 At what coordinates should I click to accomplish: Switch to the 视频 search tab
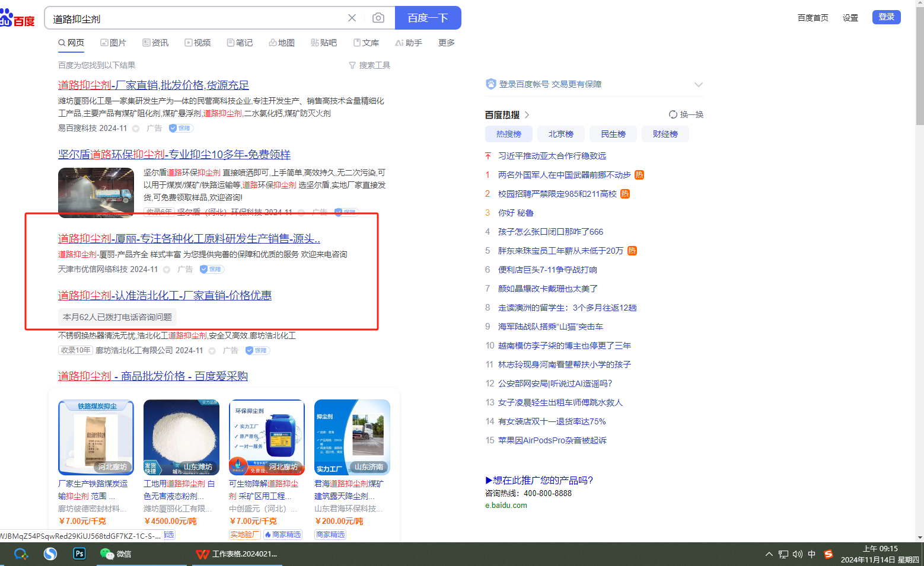point(197,43)
